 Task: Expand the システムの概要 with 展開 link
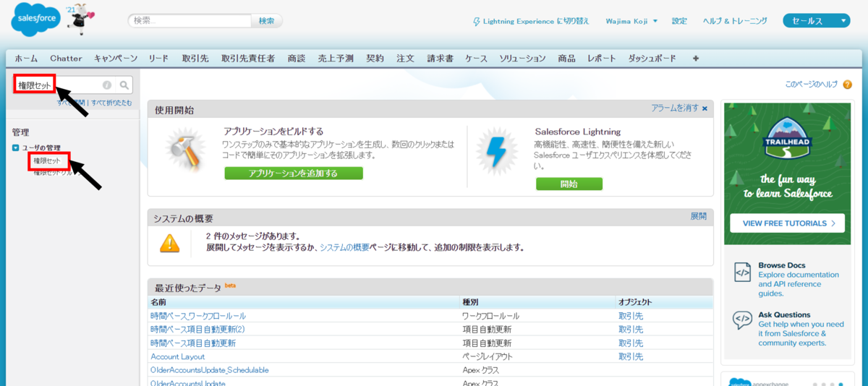click(x=699, y=216)
